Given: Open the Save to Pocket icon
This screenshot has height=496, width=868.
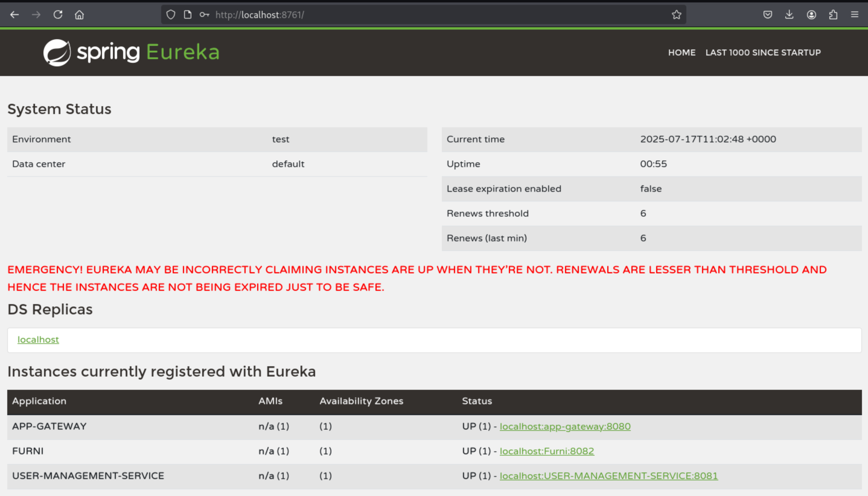Looking at the screenshot, I should [x=767, y=15].
